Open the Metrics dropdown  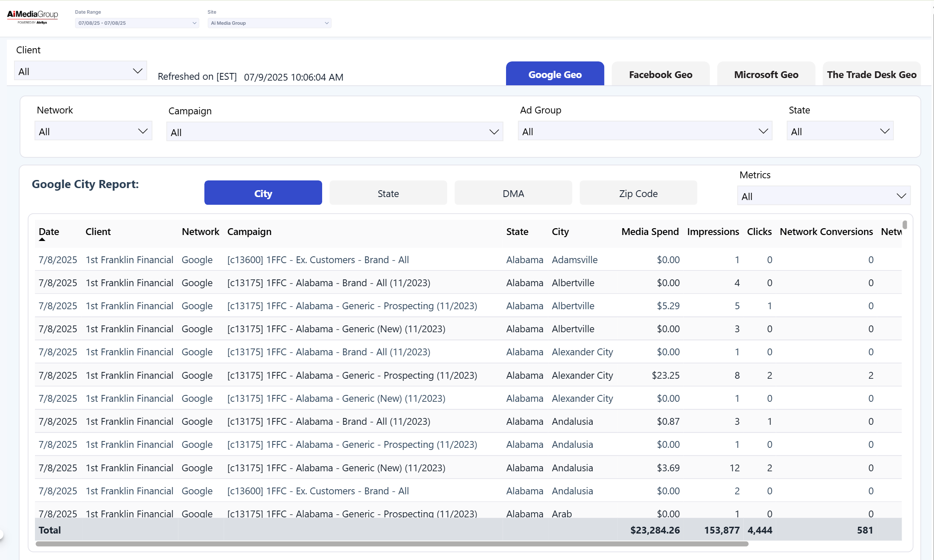[x=823, y=196]
